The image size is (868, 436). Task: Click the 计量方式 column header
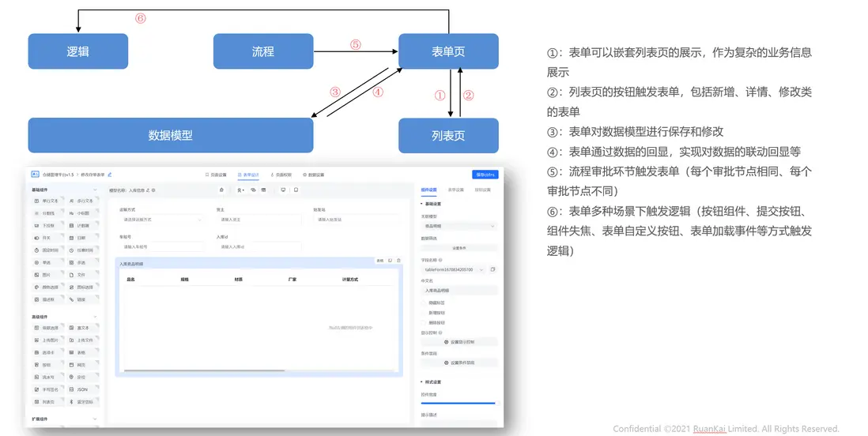pos(350,280)
